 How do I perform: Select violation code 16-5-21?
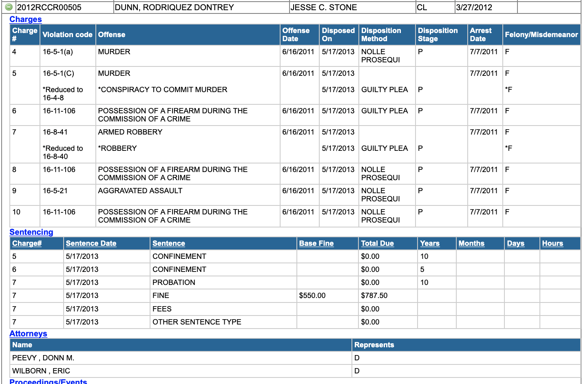tap(55, 191)
